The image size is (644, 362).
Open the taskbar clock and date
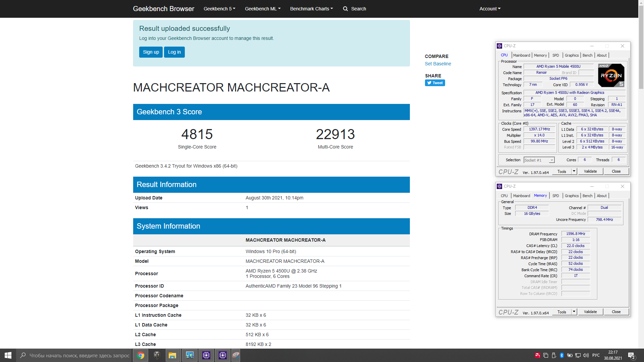click(613, 355)
